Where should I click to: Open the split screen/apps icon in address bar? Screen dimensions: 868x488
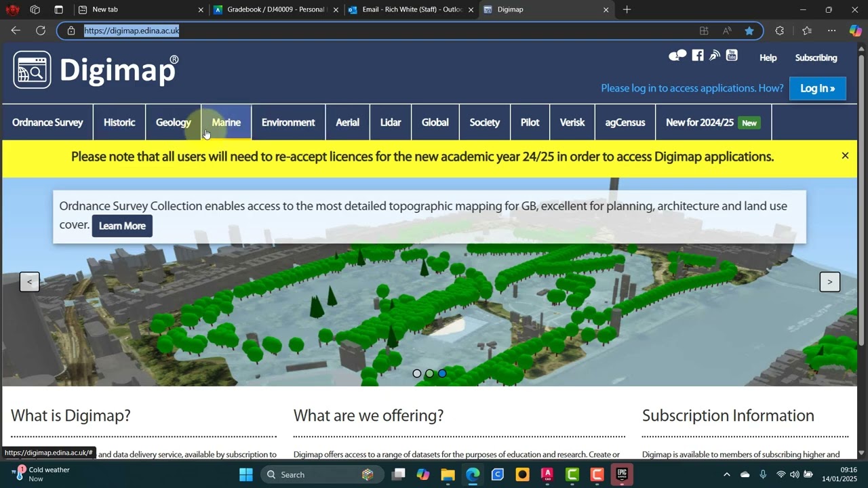click(704, 30)
